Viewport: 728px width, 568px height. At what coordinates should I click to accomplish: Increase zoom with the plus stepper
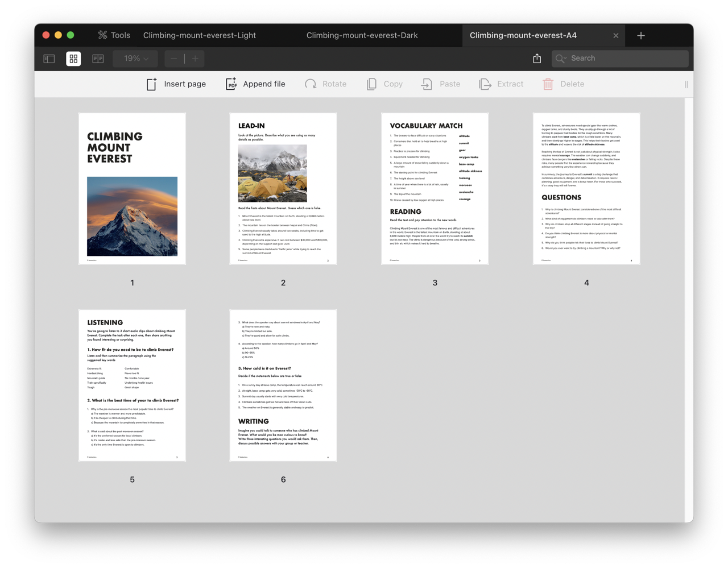click(x=195, y=59)
